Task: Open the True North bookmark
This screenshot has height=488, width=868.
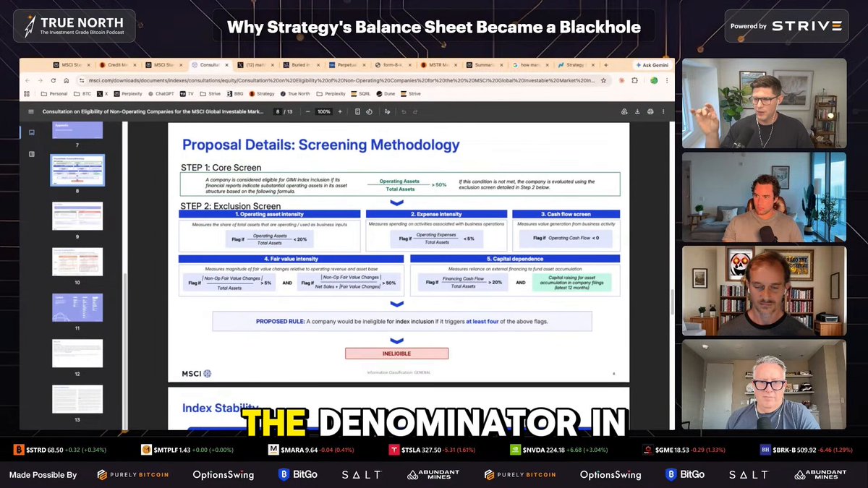Action: [x=295, y=94]
